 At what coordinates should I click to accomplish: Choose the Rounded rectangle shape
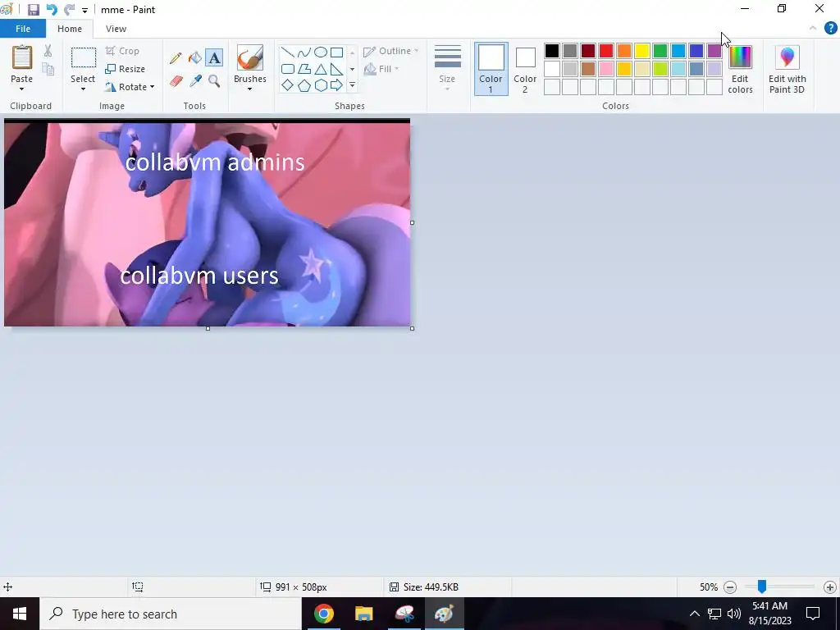(x=288, y=69)
